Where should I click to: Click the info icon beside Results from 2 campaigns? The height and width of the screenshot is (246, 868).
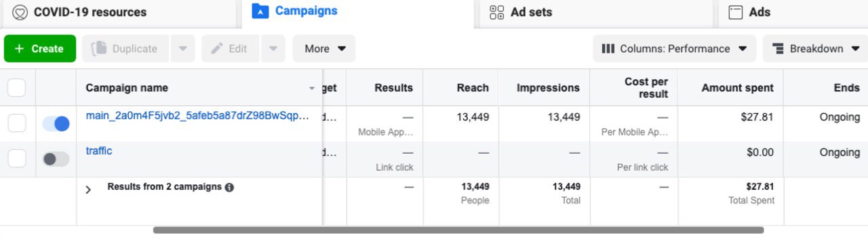click(229, 188)
